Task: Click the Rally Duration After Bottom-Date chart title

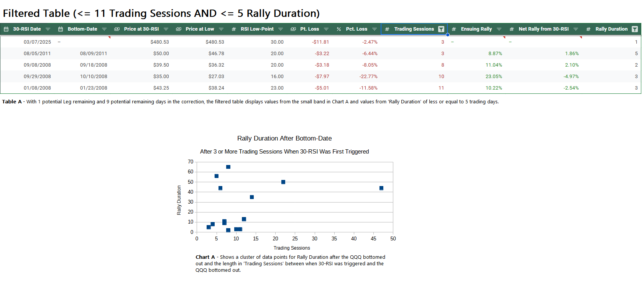Action: pyautogui.click(x=284, y=139)
